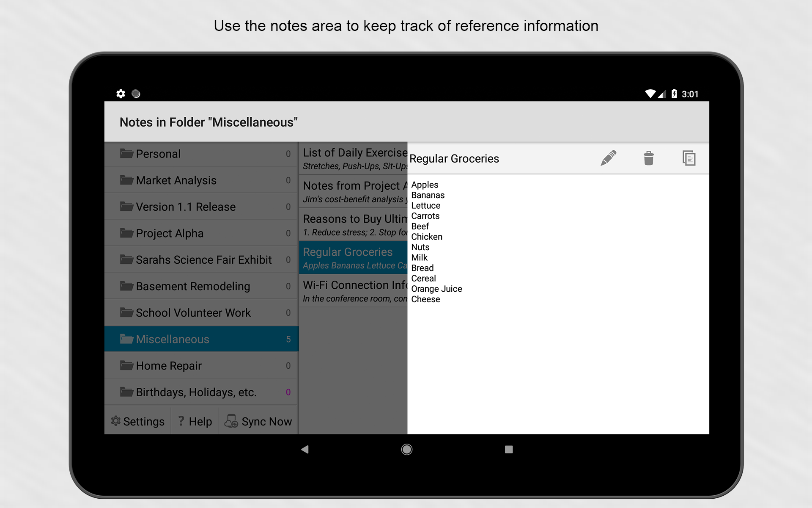Copy the note using the clipboard icon
Screen dimensions: 812x508
(689, 158)
